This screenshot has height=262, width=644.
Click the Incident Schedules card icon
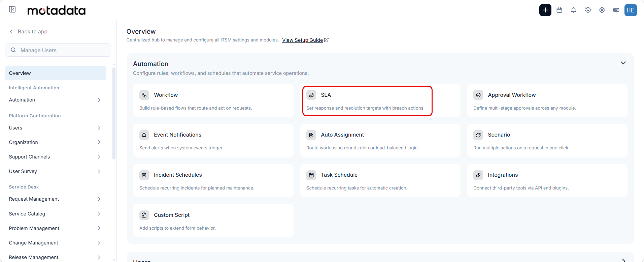click(x=144, y=175)
